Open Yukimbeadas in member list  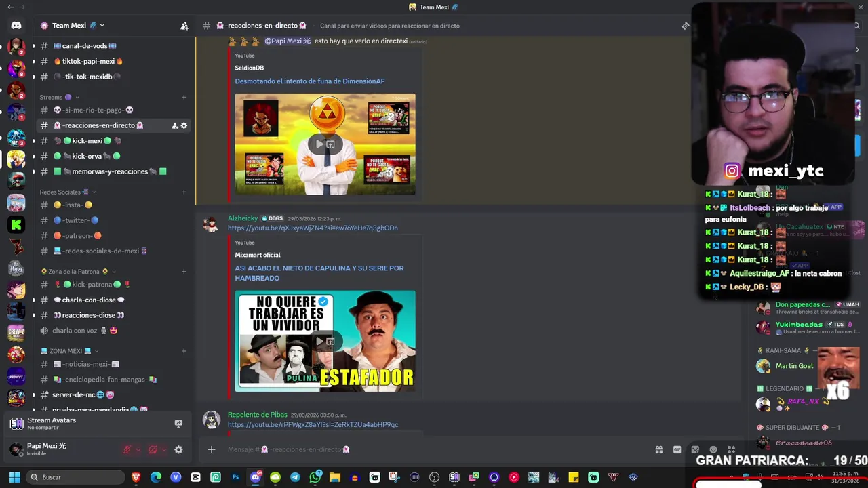(x=799, y=325)
